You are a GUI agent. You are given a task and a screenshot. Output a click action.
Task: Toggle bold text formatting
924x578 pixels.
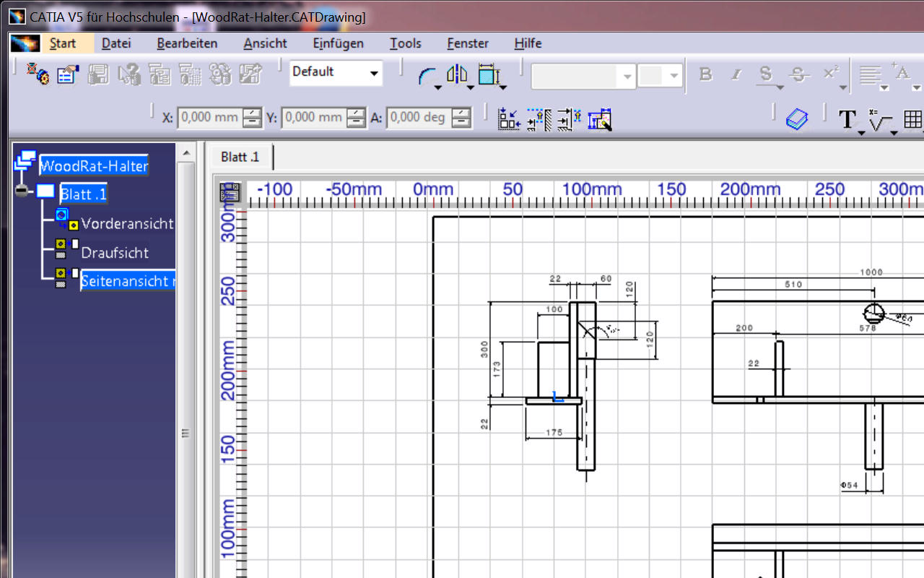(705, 74)
